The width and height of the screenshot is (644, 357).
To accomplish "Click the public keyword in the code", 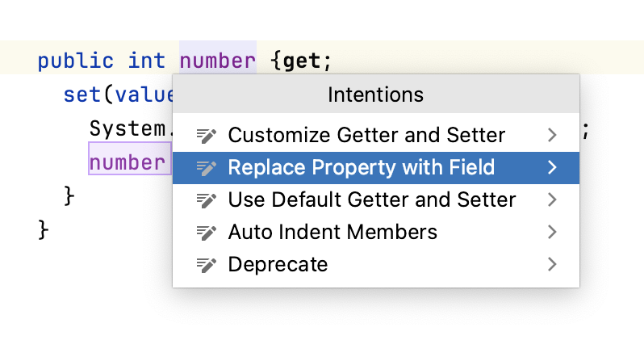I will [76, 61].
